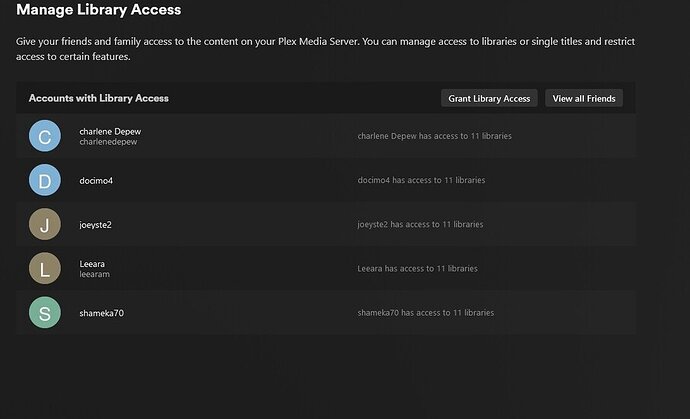Screen dimensions: 690x419
Task: Click the J avatar for joeyste2
Action: click(x=45, y=224)
